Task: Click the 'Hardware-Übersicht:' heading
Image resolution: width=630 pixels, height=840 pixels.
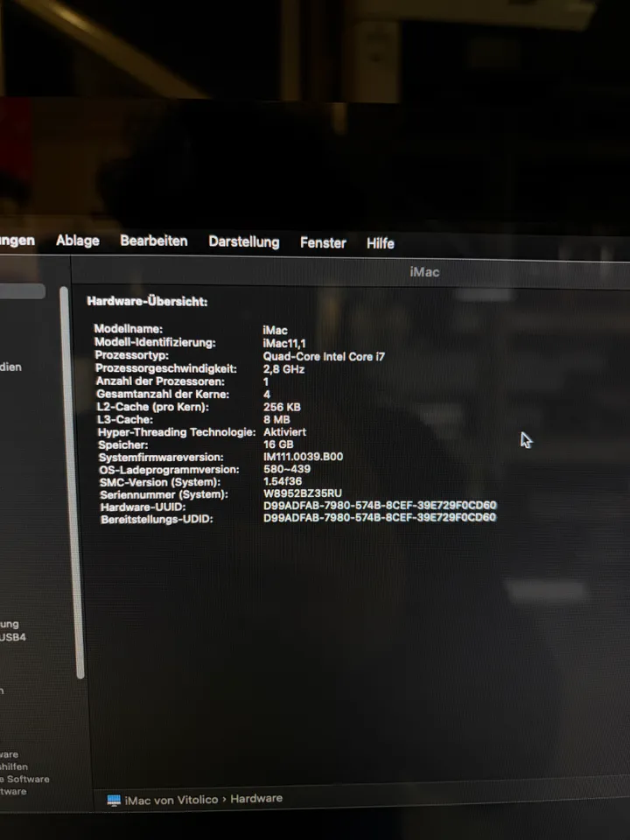Action: 147,302
